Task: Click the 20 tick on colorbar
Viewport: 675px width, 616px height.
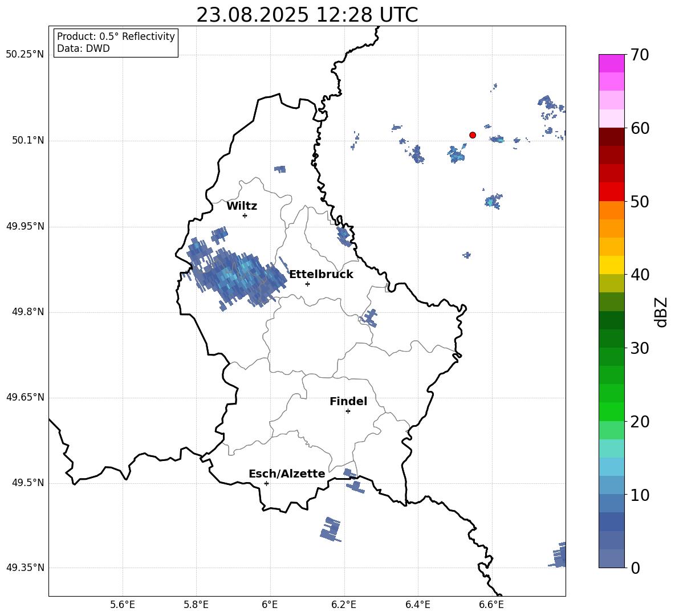Action: pyautogui.click(x=640, y=422)
